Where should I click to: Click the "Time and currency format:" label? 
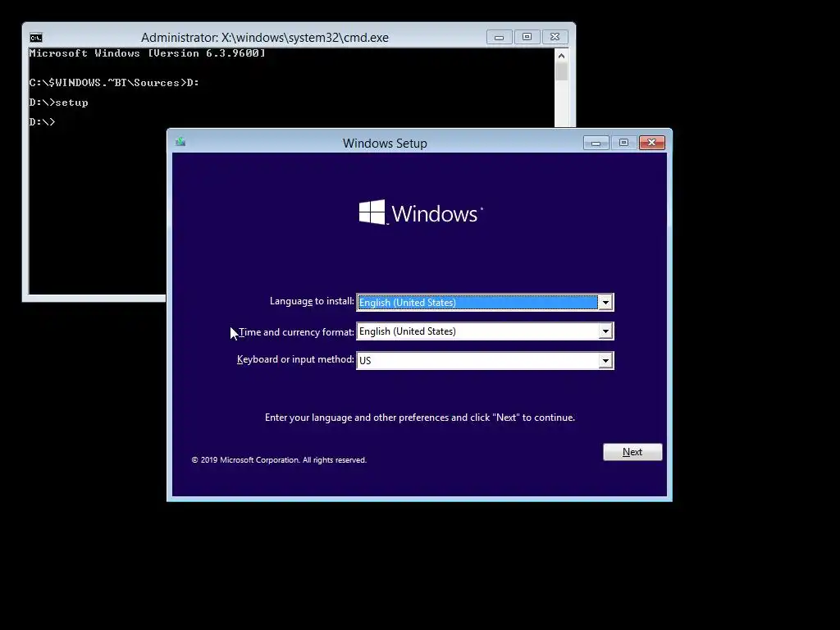point(296,332)
